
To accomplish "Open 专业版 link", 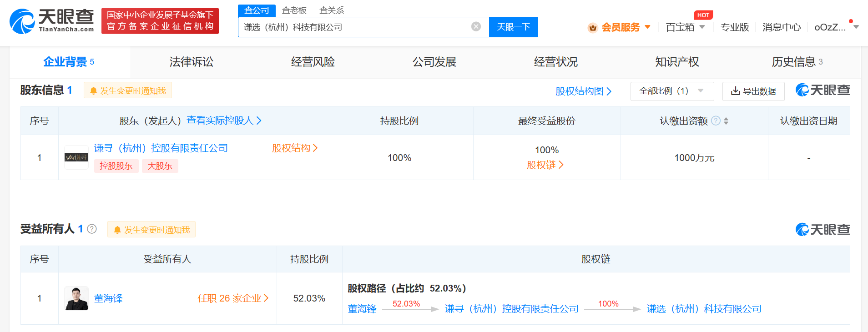I will (x=735, y=27).
